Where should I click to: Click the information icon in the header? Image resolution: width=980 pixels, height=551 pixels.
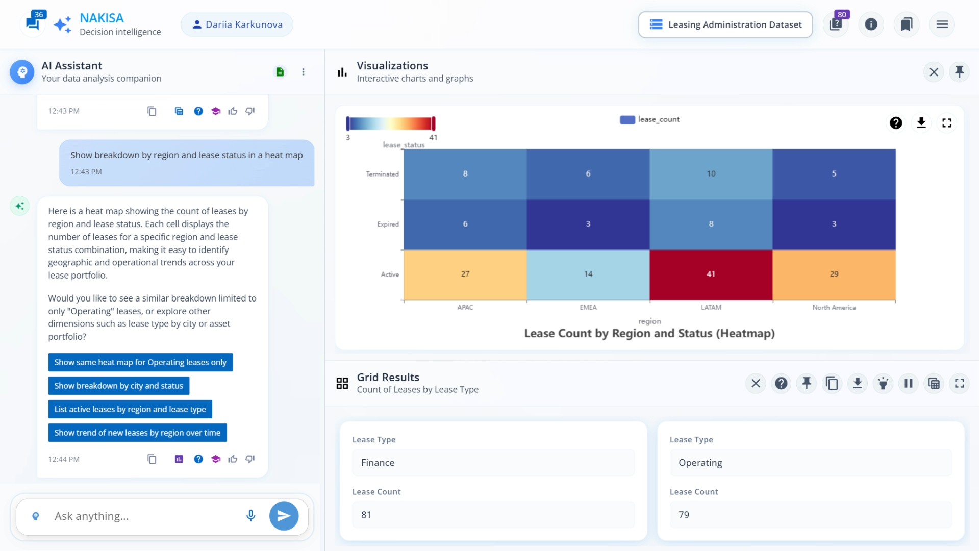[x=871, y=24]
